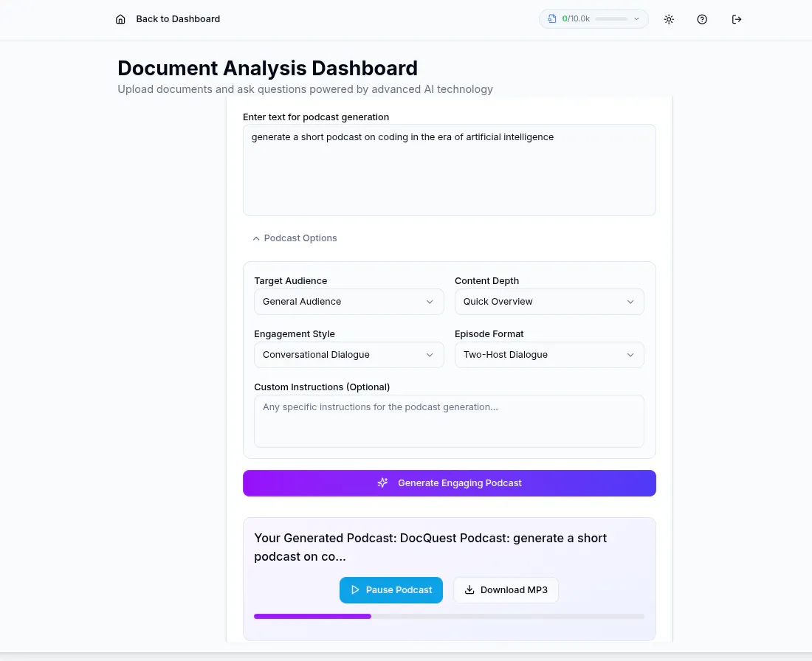This screenshot has height=661, width=812.
Task: Click the download icon beside Download MP3
Action: (469, 589)
